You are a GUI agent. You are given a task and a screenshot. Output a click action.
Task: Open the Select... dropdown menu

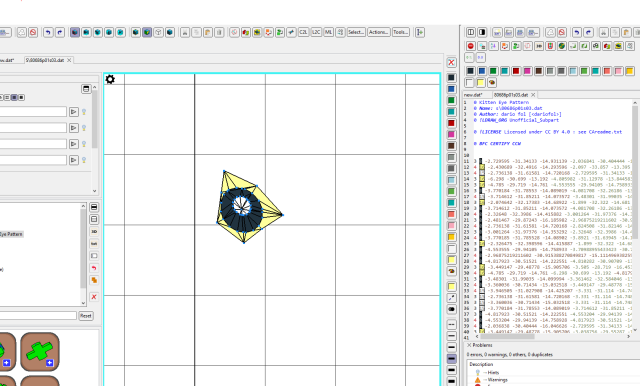coord(356,32)
